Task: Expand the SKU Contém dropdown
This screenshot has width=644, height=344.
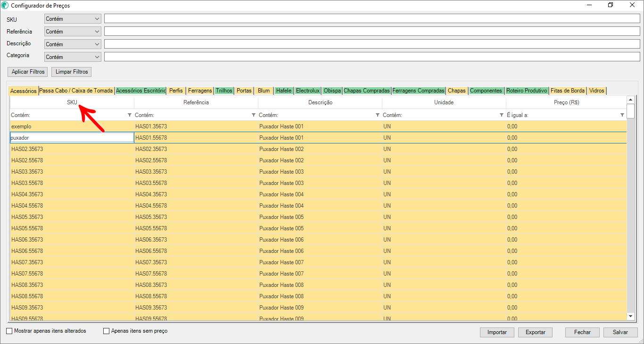Action: [x=97, y=19]
